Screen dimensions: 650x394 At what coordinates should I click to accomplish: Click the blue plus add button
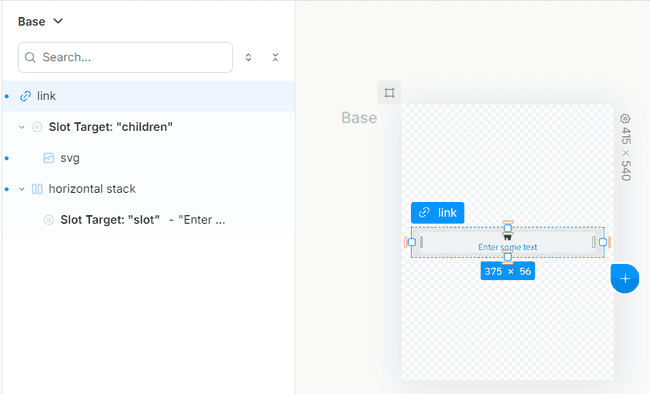click(x=625, y=278)
